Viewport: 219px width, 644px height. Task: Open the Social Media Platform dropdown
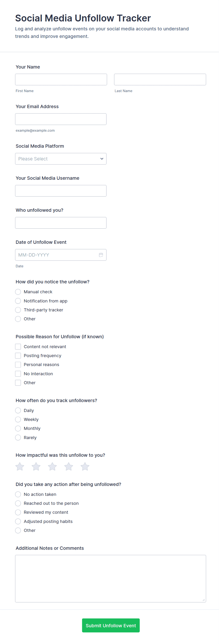[61, 159]
